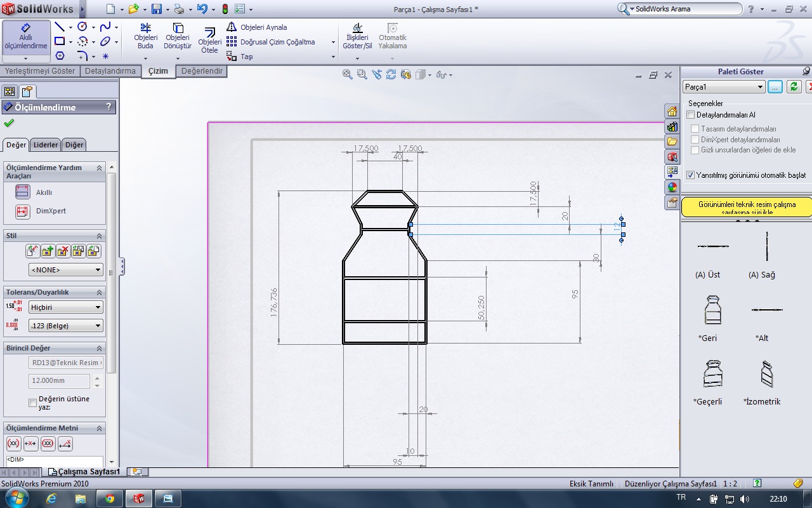Select the Polygon sketch tool
This screenshot has height=508, width=812.
coord(60,56)
